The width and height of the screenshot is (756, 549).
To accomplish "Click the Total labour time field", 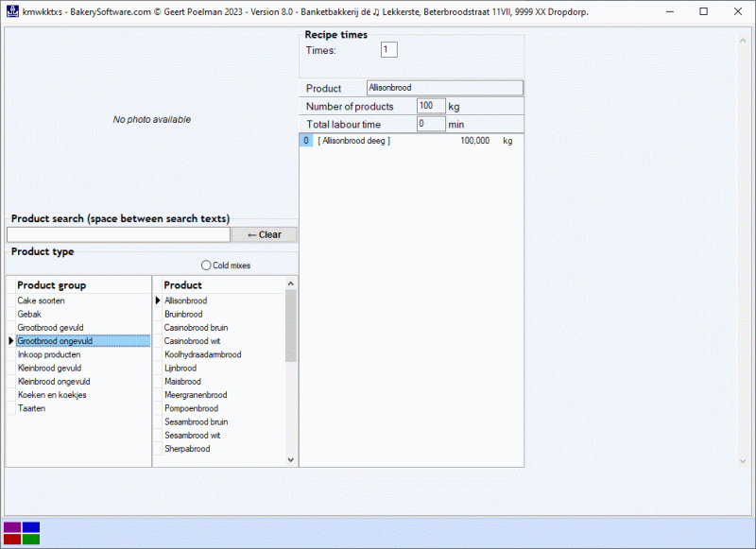I will 430,123.
